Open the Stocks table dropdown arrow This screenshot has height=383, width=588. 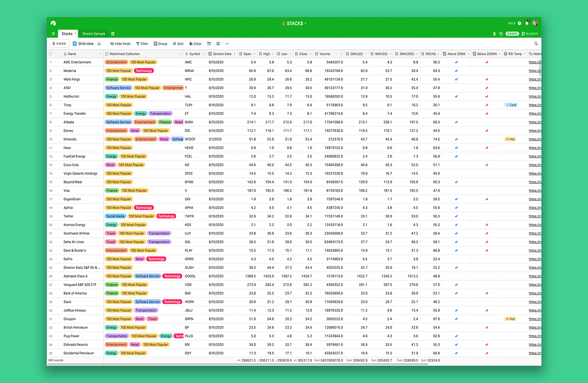coord(75,33)
